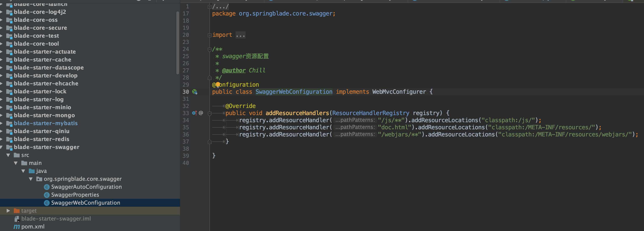Select blade-starter-lock module in tree
The height and width of the screenshot is (231, 644).
tap(40, 91)
